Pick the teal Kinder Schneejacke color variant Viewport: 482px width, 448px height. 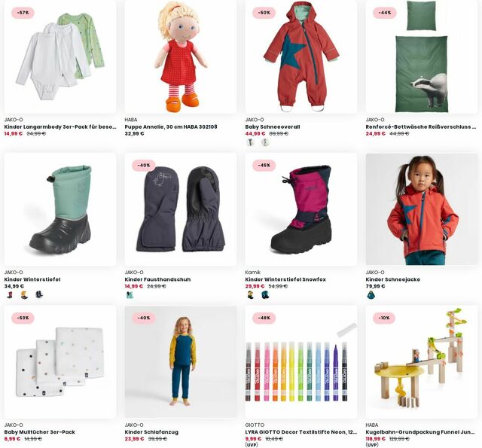point(371,295)
